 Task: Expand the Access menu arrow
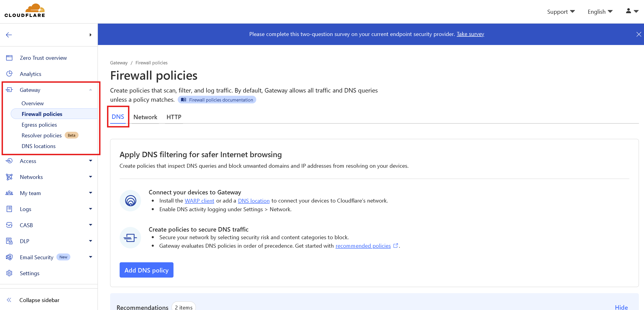click(91, 161)
